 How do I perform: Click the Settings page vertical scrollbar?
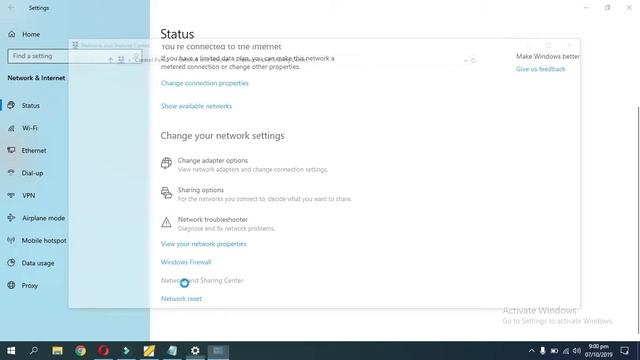(638, 220)
